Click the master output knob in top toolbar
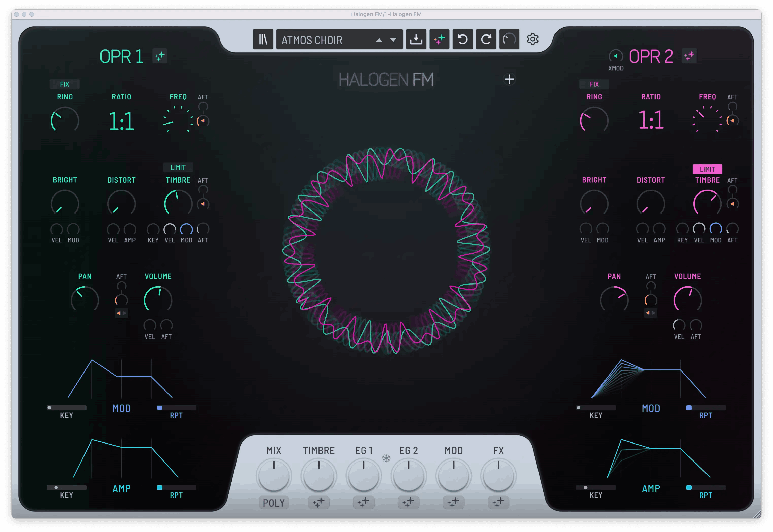773x532 pixels. [509, 39]
